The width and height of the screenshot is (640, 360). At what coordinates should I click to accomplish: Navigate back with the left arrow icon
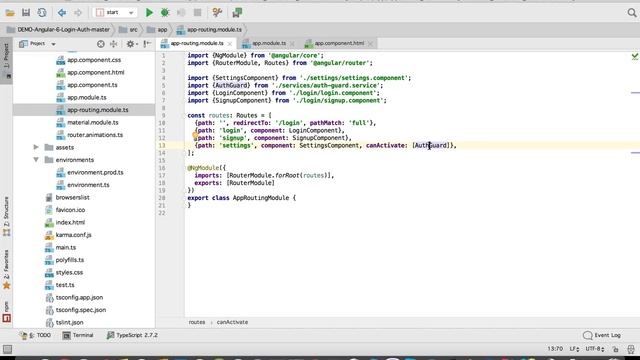(x=62, y=13)
